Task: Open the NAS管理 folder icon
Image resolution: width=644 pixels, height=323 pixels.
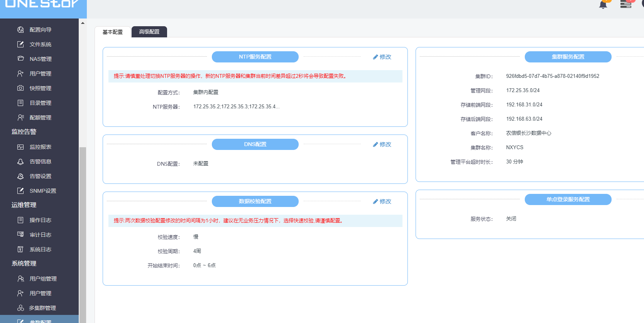Action: point(20,59)
